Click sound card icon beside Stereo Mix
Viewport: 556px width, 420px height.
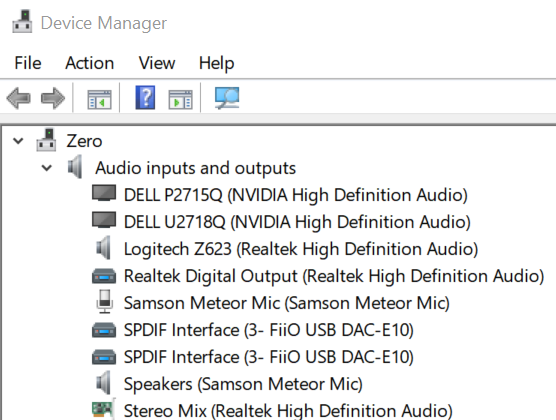(x=103, y=409)
